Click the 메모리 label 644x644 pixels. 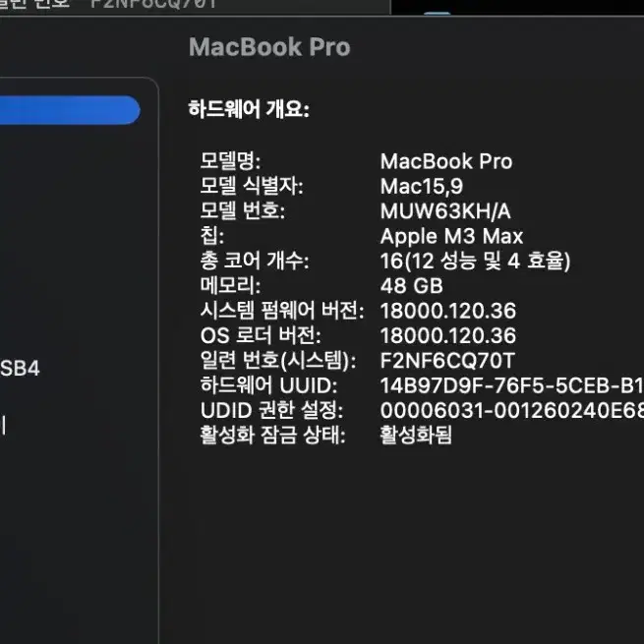[x=230, y=285]
